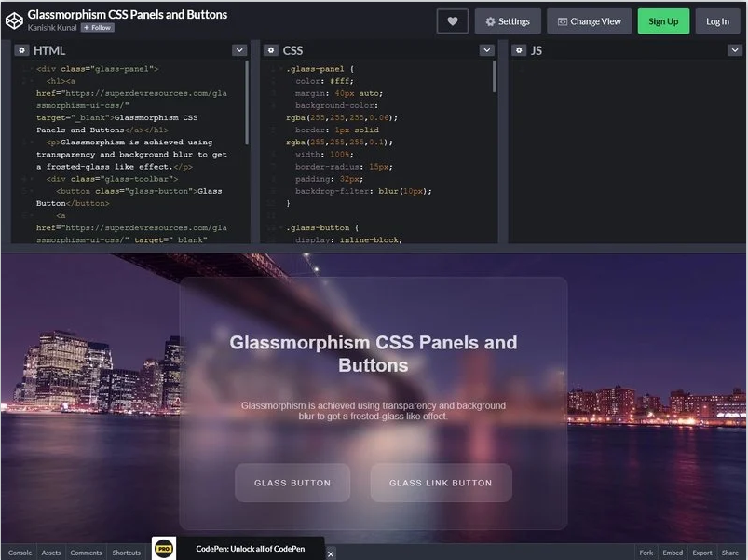Click '<div class="glass-panel">' HTML line
748x560 pixels.
(97, 69)
